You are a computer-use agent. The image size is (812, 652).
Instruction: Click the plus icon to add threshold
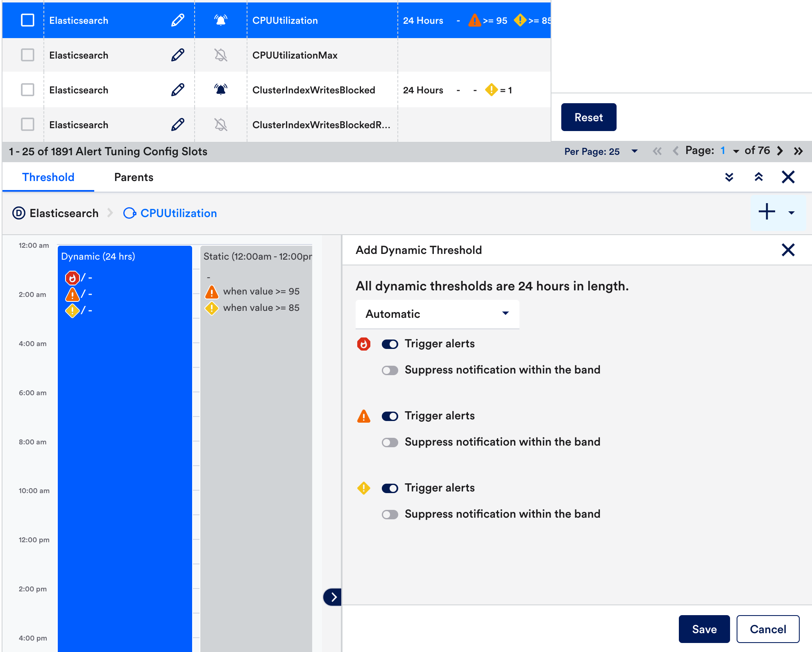pos(767,212)
